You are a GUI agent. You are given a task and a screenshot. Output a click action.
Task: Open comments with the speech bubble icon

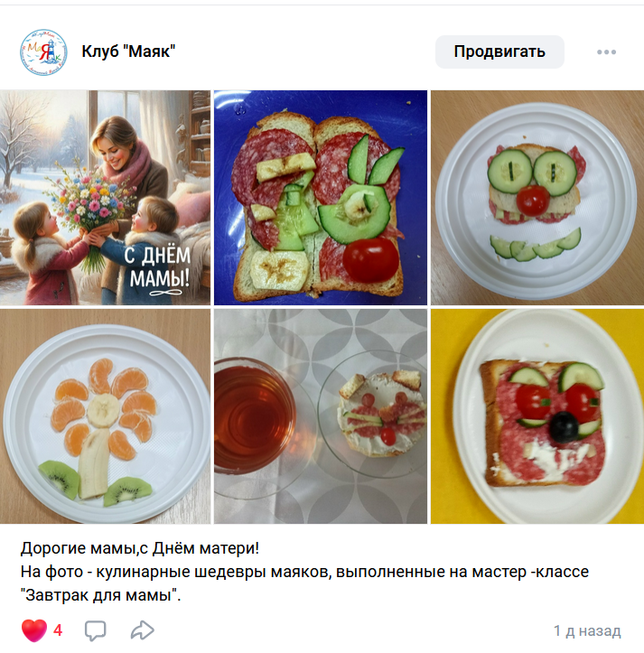[96, 630]
